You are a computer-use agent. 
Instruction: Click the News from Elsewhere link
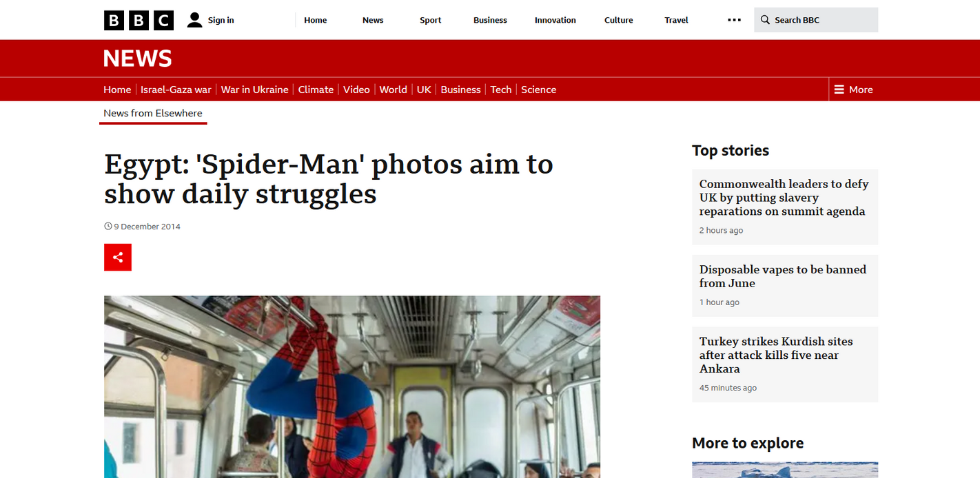point(153,113)
